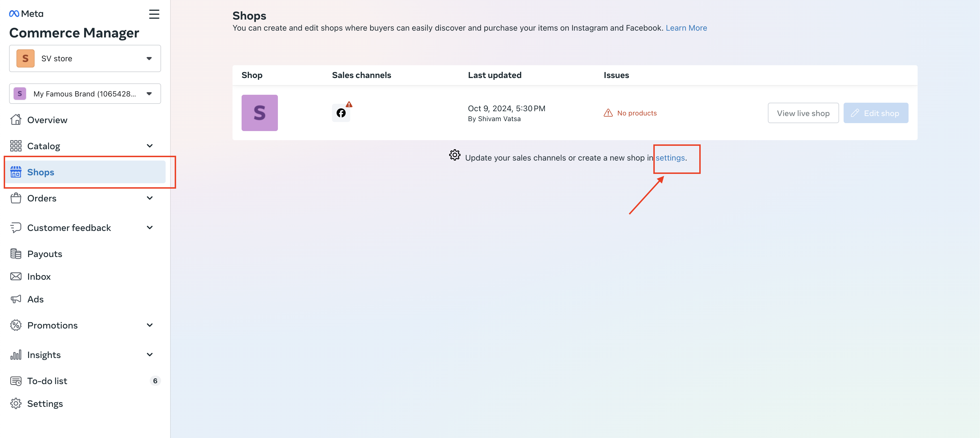Click the Overview house icon

(16, 120)
